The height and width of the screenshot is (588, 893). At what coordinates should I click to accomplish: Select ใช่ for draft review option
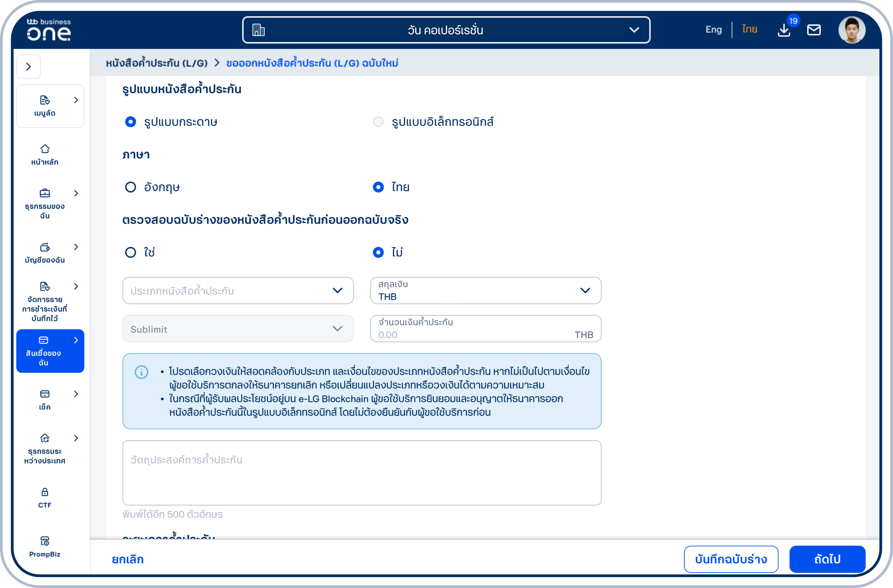coord(130,252)
